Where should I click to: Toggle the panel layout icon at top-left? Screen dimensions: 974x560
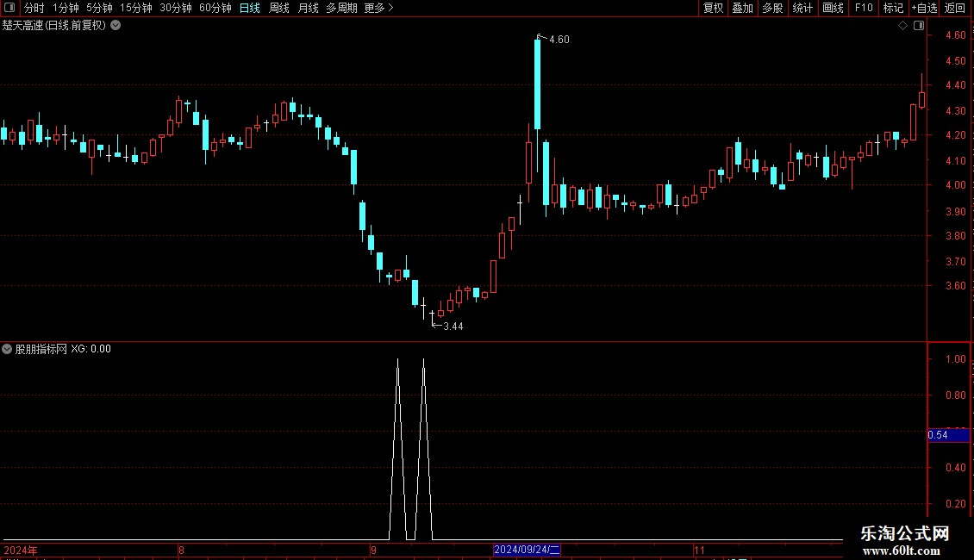pyautogui.click(x=9, y=8)
